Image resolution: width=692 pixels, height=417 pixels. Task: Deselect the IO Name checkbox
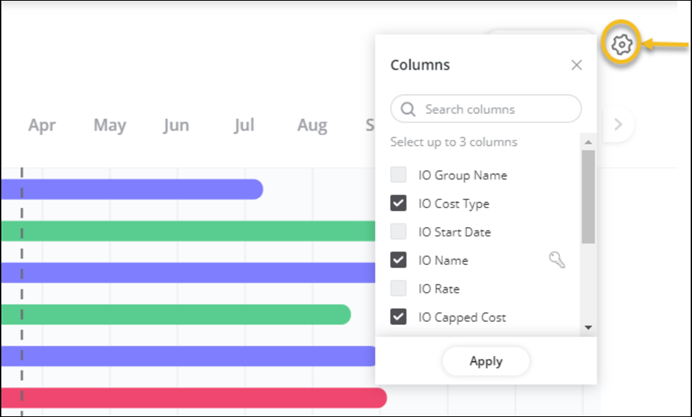[x=399, y=260]
